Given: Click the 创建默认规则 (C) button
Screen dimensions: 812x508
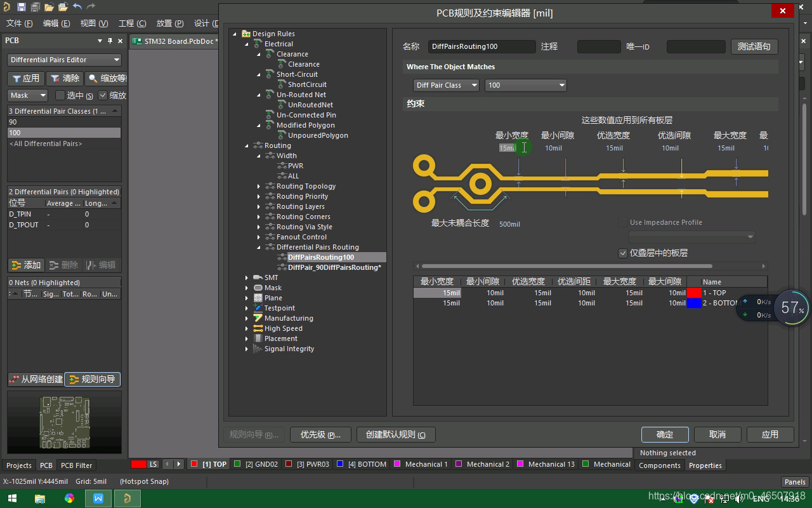Looking at the screenshot, I should tap(396, 434).
